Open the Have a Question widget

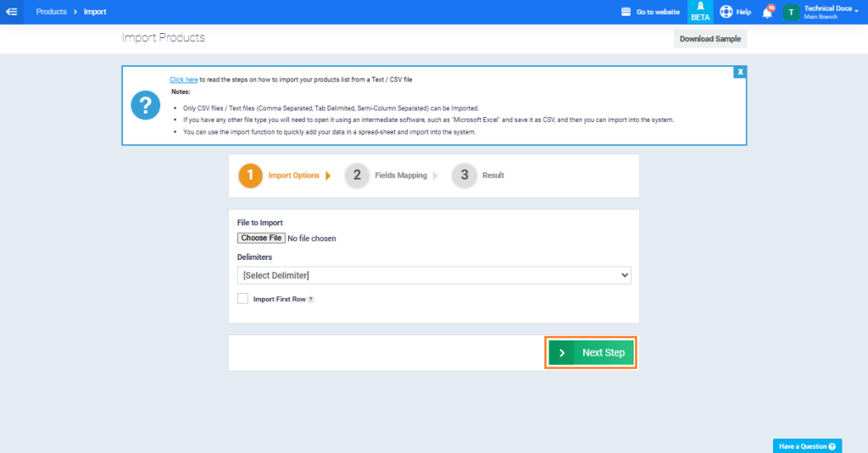coord(807,446)
